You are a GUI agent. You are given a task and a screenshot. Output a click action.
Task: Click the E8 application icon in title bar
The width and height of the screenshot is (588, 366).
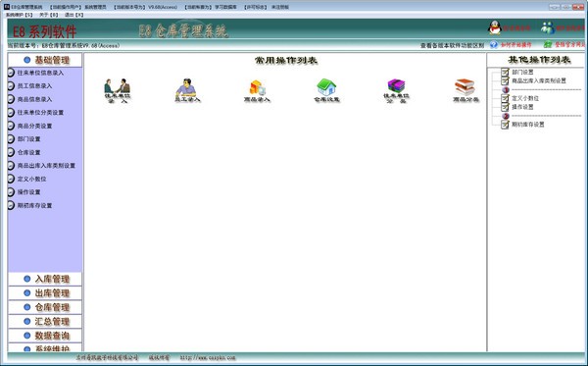(x=7, y=7)
